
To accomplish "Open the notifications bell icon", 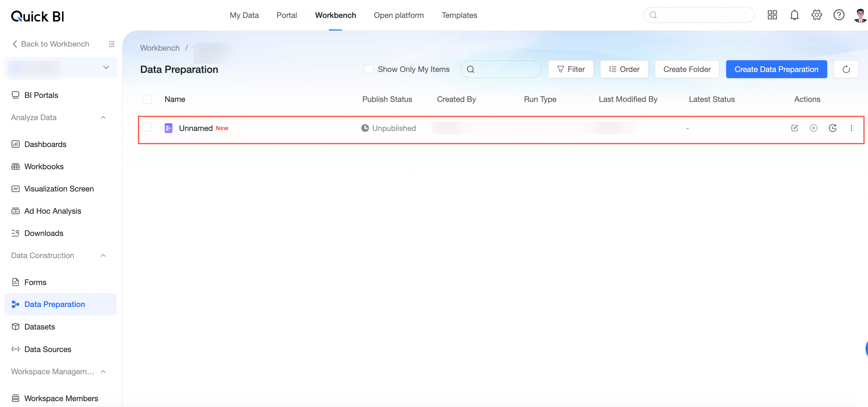I will click(794, 15).
